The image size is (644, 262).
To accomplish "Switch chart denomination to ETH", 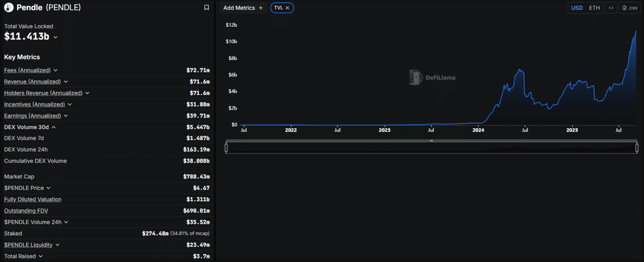I will click(x=594, y=8).
